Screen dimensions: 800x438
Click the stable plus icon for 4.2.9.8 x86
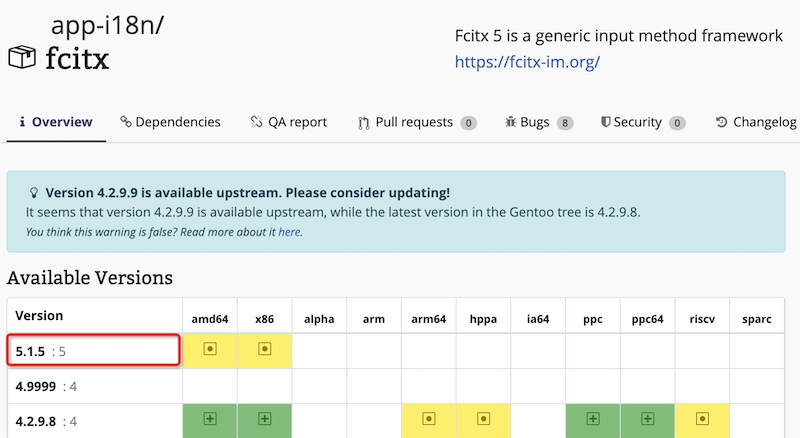click(x=264, y=419)
